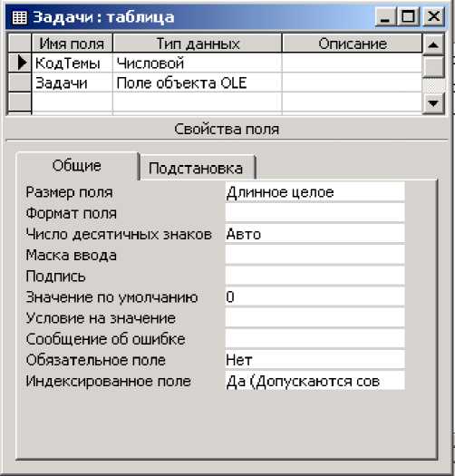The height and width of the screenshot is (476, 455).
Task: Minimize the Задачи table window
Action: (x=385, y=16)
